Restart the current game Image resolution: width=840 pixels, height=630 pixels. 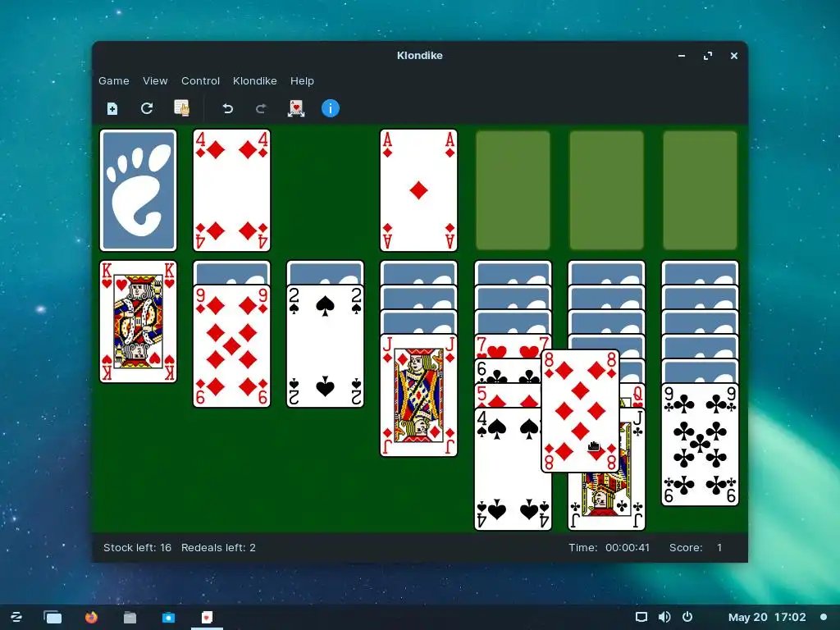pos(147,109)
